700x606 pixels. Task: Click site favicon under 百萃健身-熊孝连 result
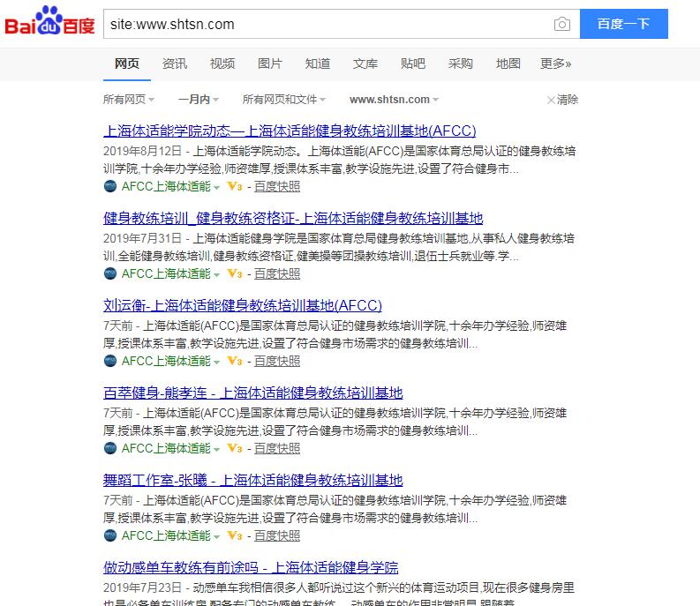click(110, 448)
